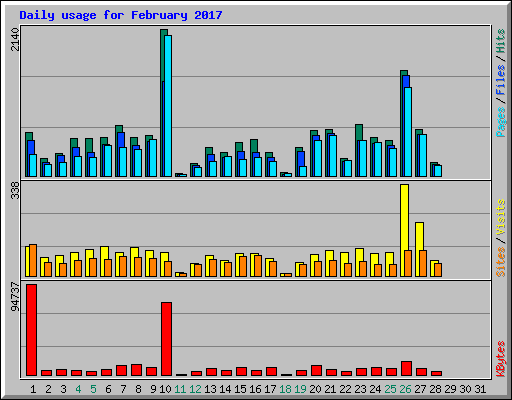Click the cyan Pages bar for day 10

pyautogui.click(x=168, y=106)
